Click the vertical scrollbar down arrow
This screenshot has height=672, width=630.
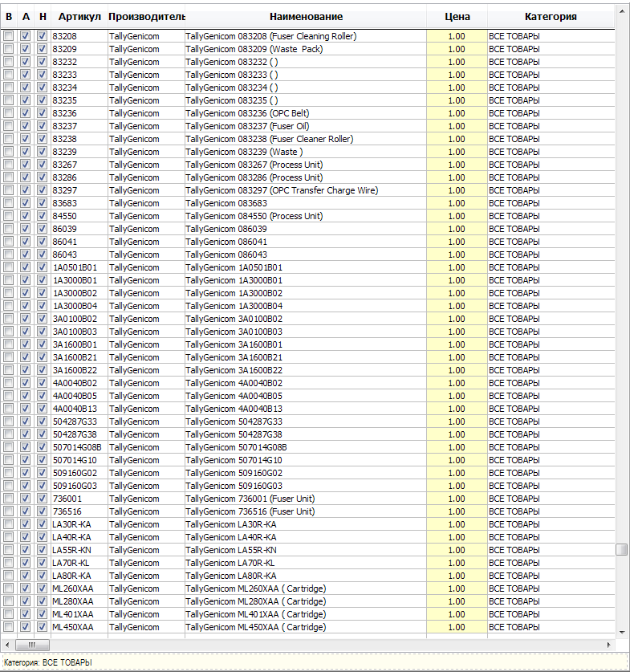click(x=622, y=633)
